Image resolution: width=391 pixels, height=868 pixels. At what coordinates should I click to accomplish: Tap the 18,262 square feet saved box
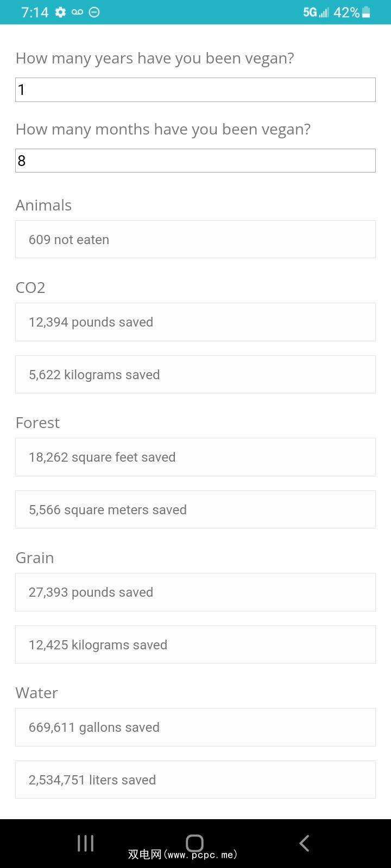pyautogui.click(x=195, y=457)
